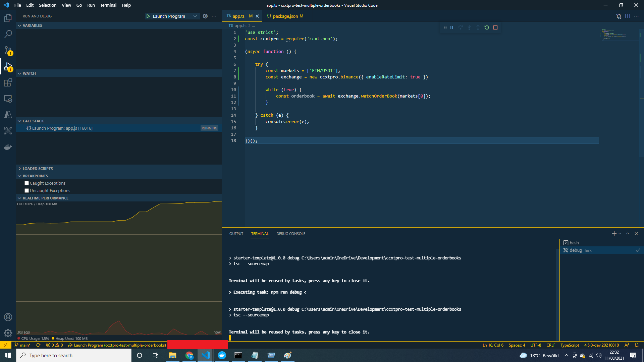Open the Launch Program configuration dropdown
Image resolution: width=644 pixels, height=362 pixels.
pyautogui.click(x=195, y=16)
